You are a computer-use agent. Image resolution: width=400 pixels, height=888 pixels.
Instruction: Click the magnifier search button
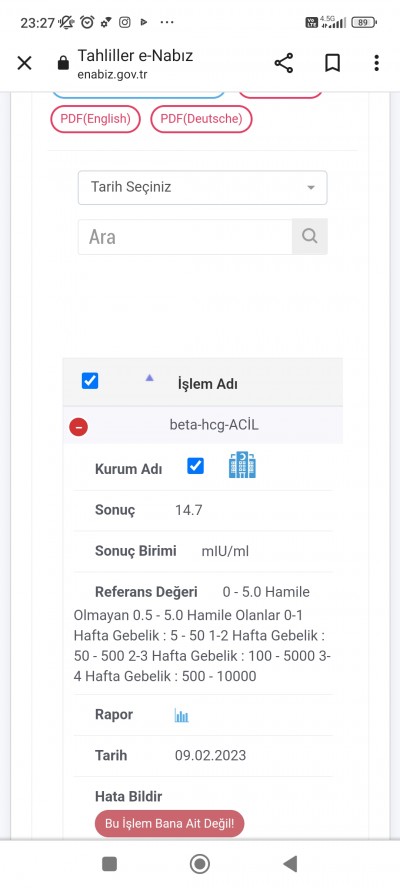tap(310, 236)
